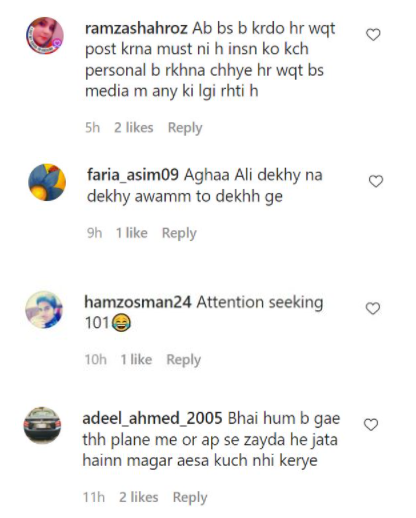Go to the adeel_ahmed_2005 username link
The width and height of the screenshot is (416, 518).
click(x=152, y=418)
